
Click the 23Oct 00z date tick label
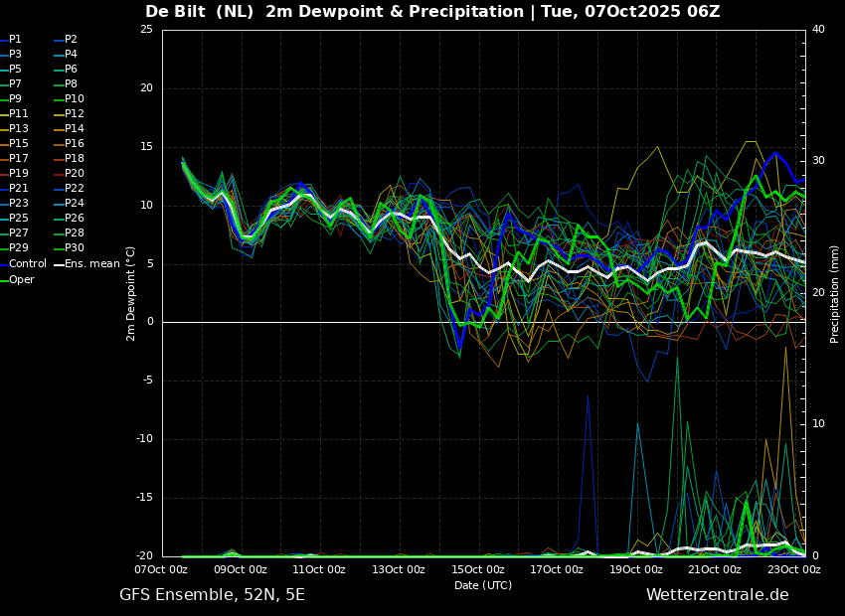(794, 569)
